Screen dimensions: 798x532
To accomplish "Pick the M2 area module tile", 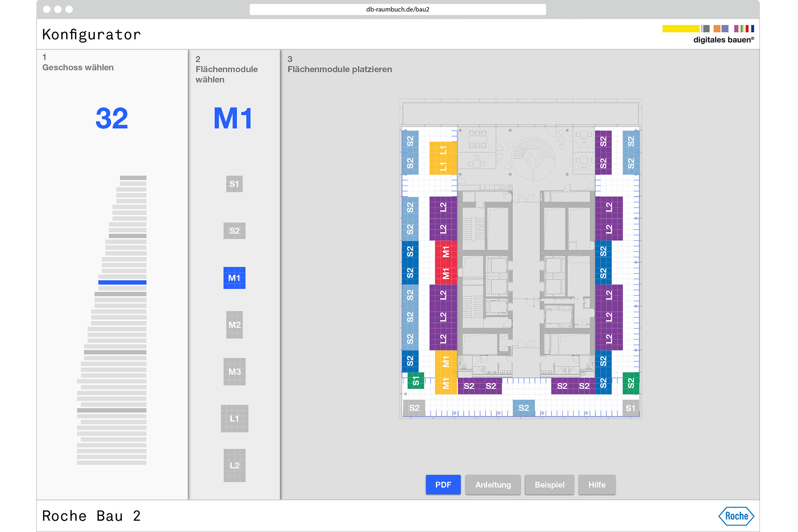I will pyautogui.click(x=234, y=325).
